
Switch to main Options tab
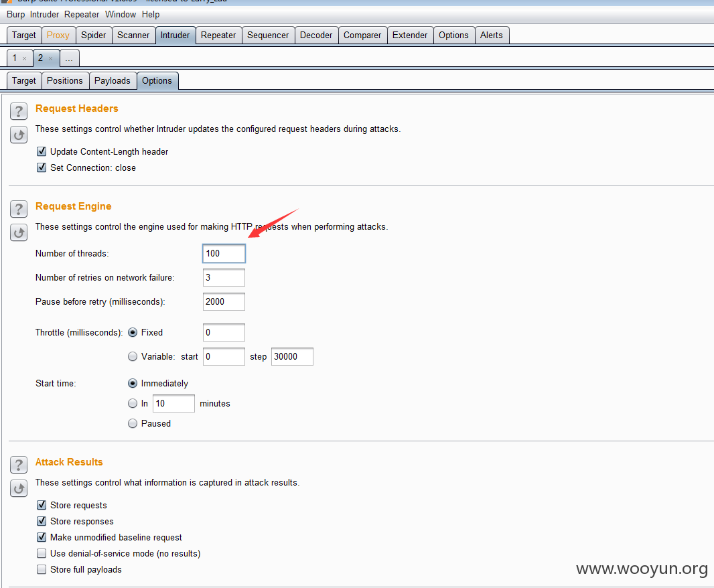453,35
